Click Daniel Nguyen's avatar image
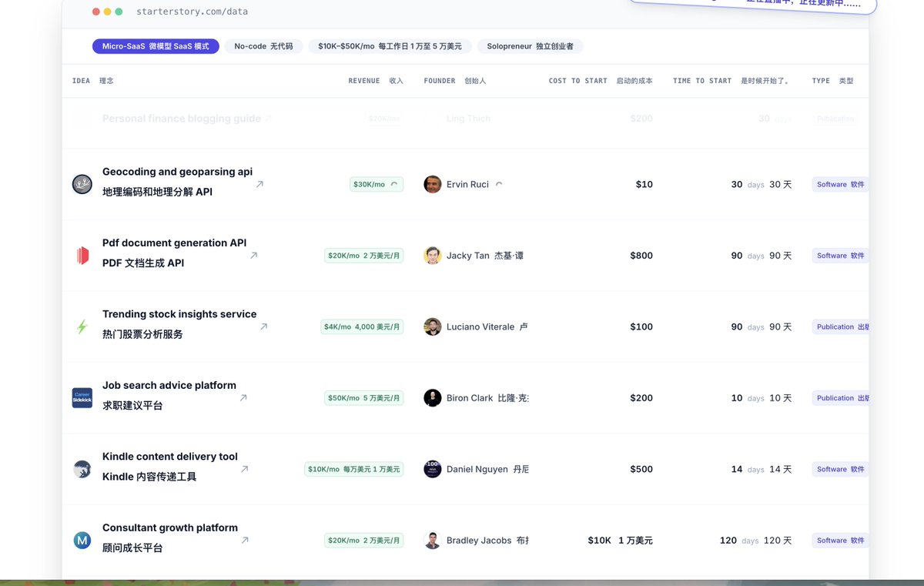The height and width of the screenshot is (586, 924). [x=433, y=469]
